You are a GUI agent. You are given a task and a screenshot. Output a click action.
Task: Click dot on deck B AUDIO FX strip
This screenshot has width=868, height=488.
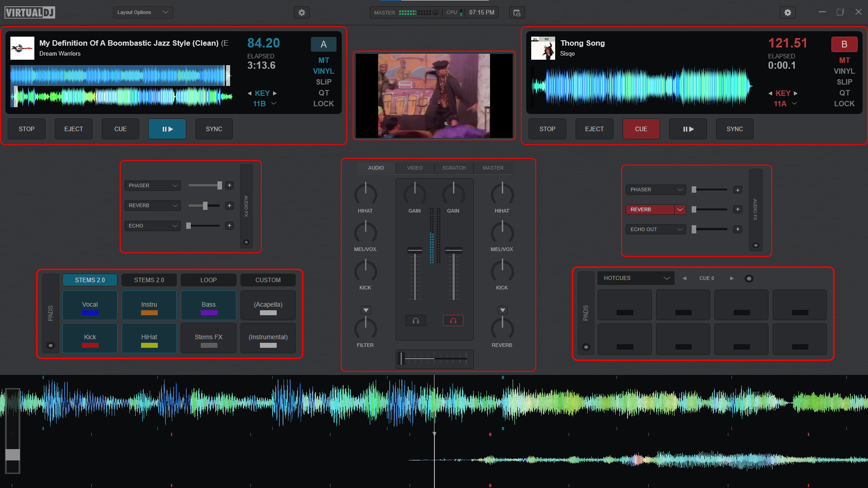click(755, 246)
